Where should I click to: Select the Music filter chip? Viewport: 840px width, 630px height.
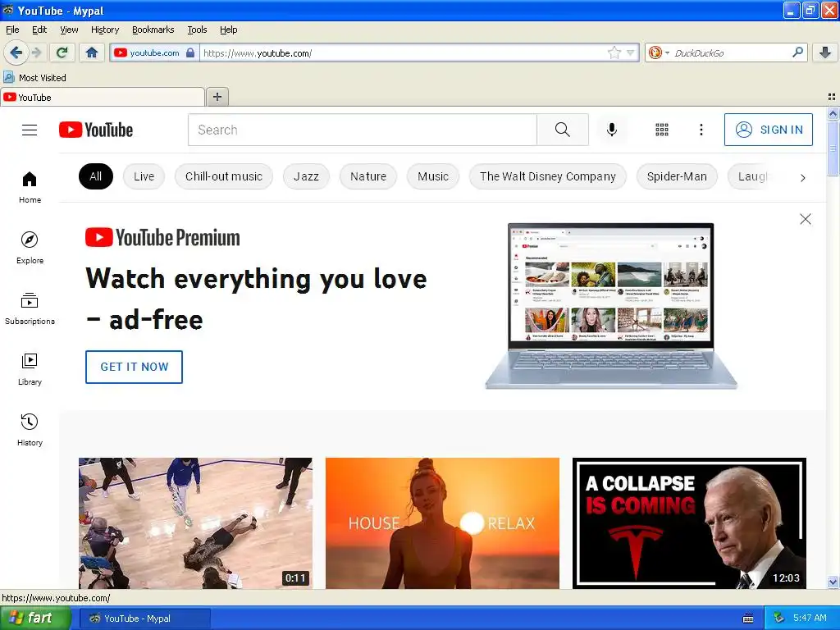(x=433, y=176)
